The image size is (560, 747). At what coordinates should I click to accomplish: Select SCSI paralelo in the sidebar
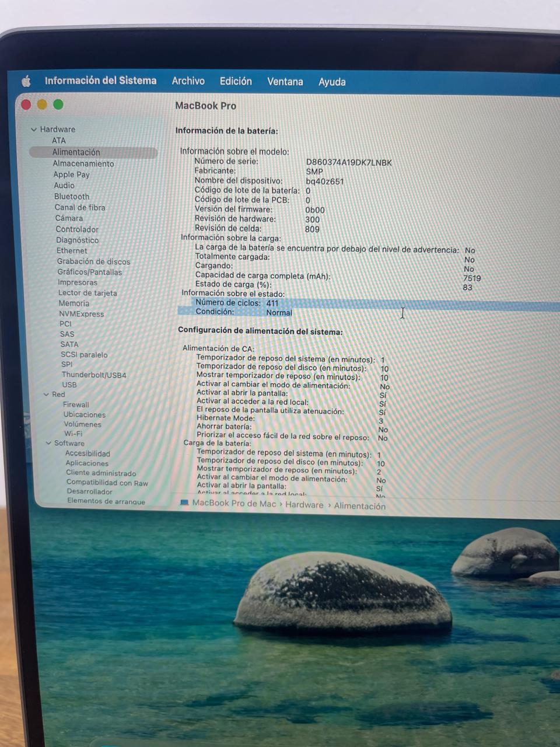[84, 355]
